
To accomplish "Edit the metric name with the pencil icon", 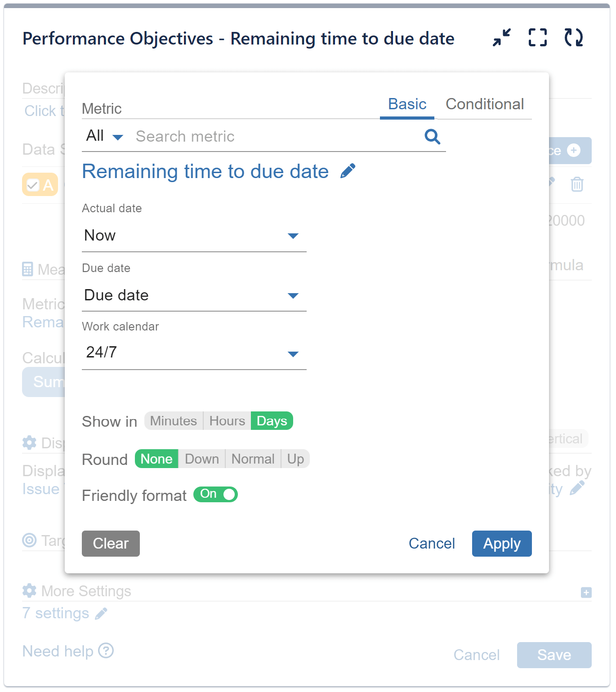I will [x=348, y=170].
